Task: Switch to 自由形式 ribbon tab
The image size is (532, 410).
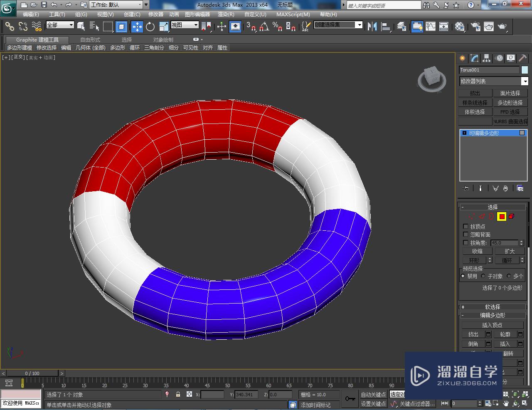Action: click(x=90, y=40)
